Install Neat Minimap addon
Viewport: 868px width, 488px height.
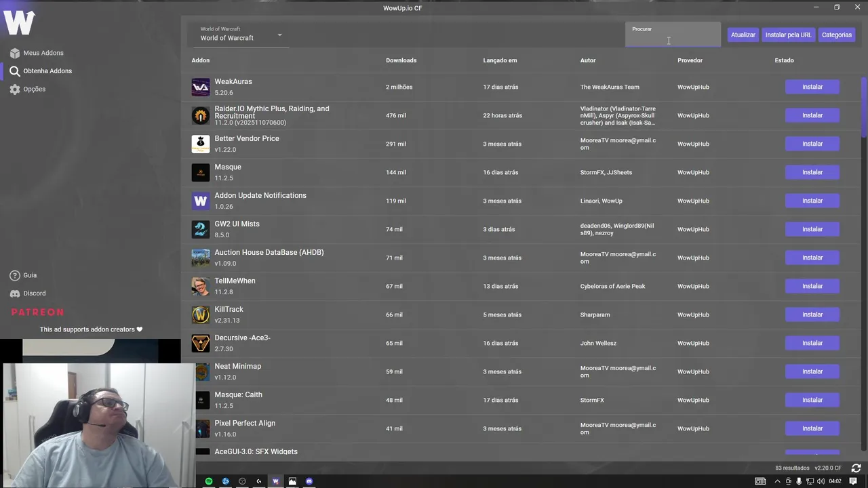point(812,371)
